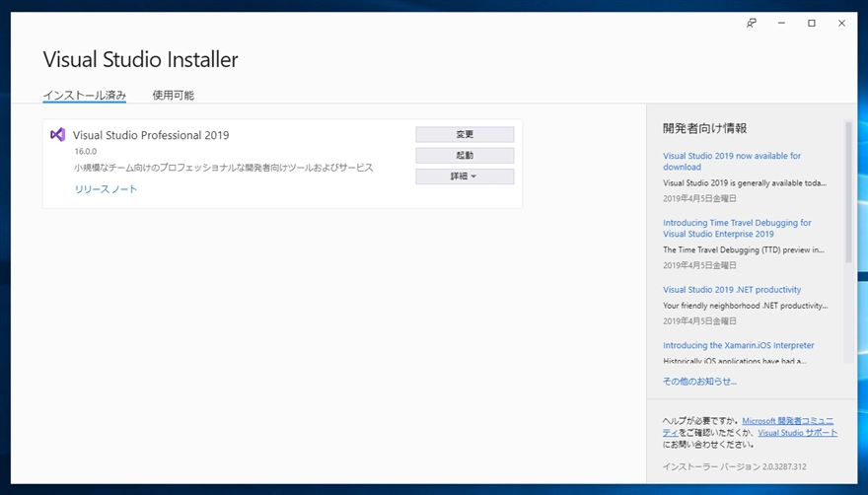
Task: Click the product description starting with 小規模なチーム向け
Action: point(224,168)
